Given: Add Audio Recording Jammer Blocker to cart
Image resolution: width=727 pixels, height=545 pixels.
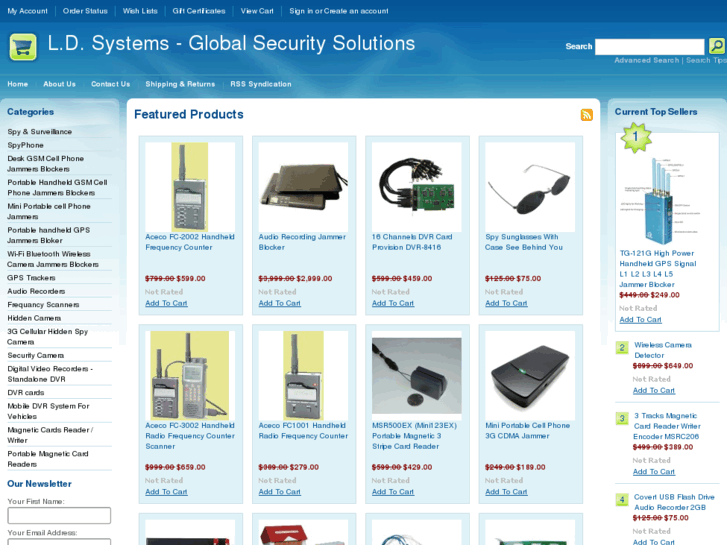Looking at the screenshot, I should point(280,303).
